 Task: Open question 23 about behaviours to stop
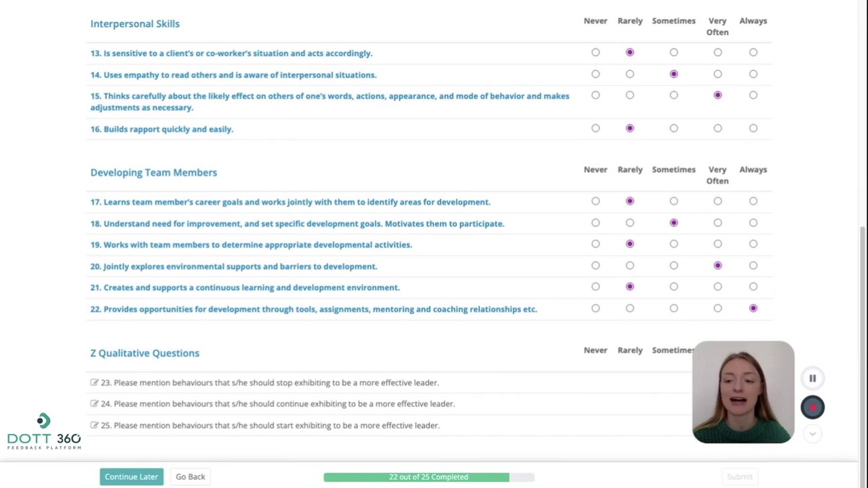coord(269,382)
